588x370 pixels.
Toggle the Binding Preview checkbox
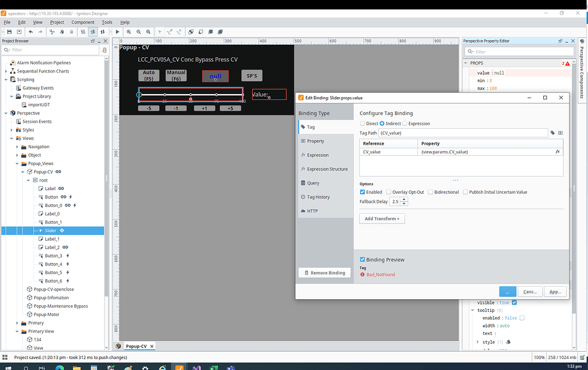[362, 259]
